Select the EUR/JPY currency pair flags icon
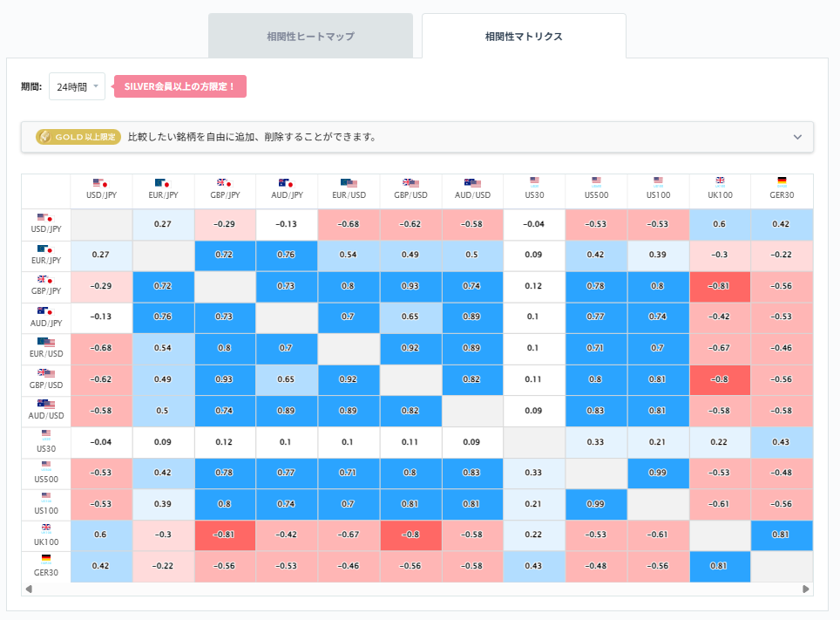This screenshot has height=620, width=840. 163,183
